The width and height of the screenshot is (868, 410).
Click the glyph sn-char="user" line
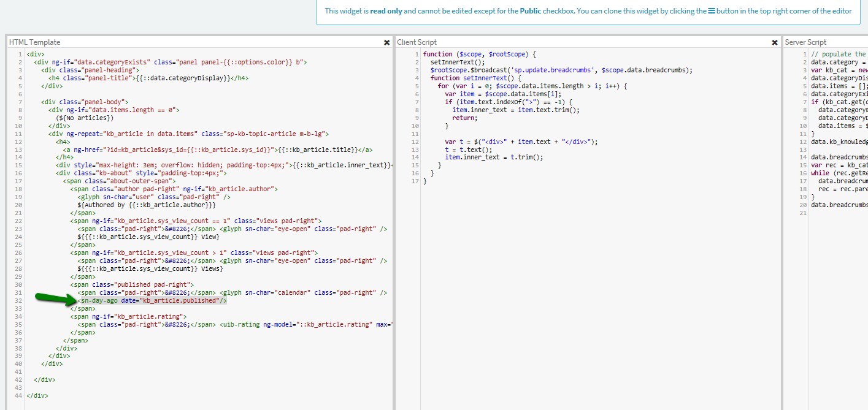point(154,197)
